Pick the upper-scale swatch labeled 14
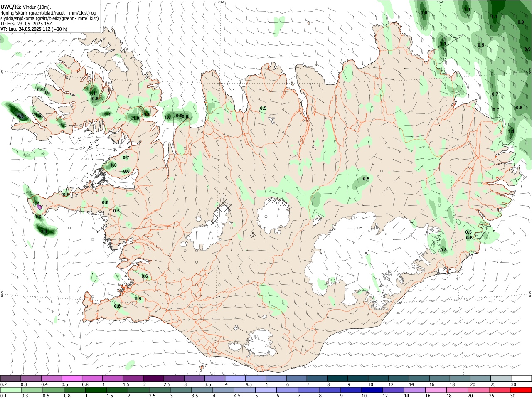This screenshot has width=532, height=399. click(419, 378)
